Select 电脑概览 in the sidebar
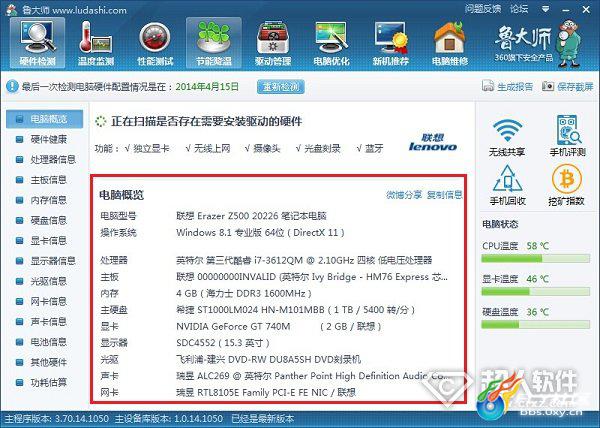The height and width of the screenshot is (428, 600). 44,119
